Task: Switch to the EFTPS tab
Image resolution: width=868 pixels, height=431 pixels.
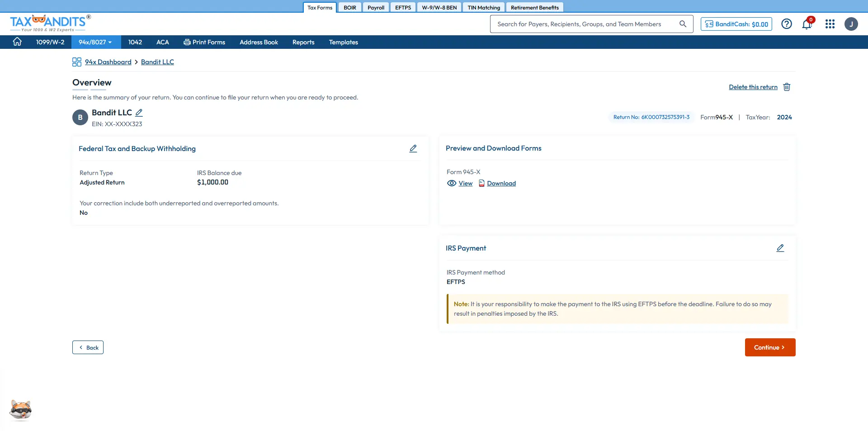Action: 403,7
